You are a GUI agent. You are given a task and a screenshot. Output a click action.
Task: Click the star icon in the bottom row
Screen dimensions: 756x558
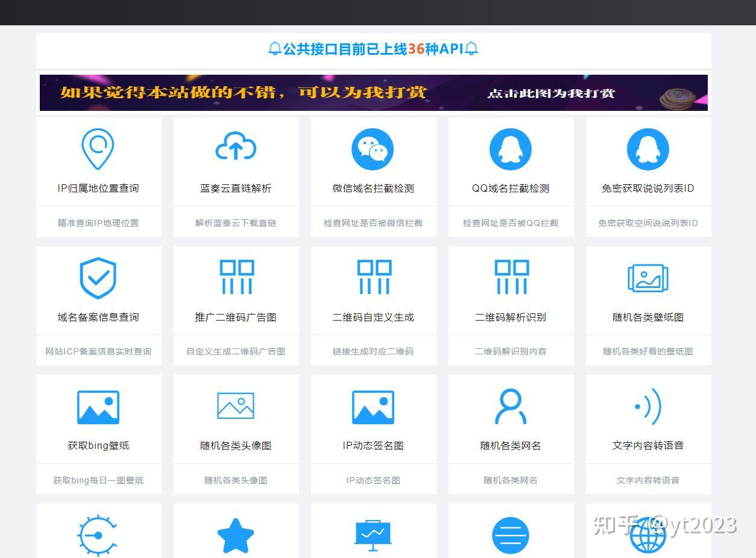(x=236, y=534)
